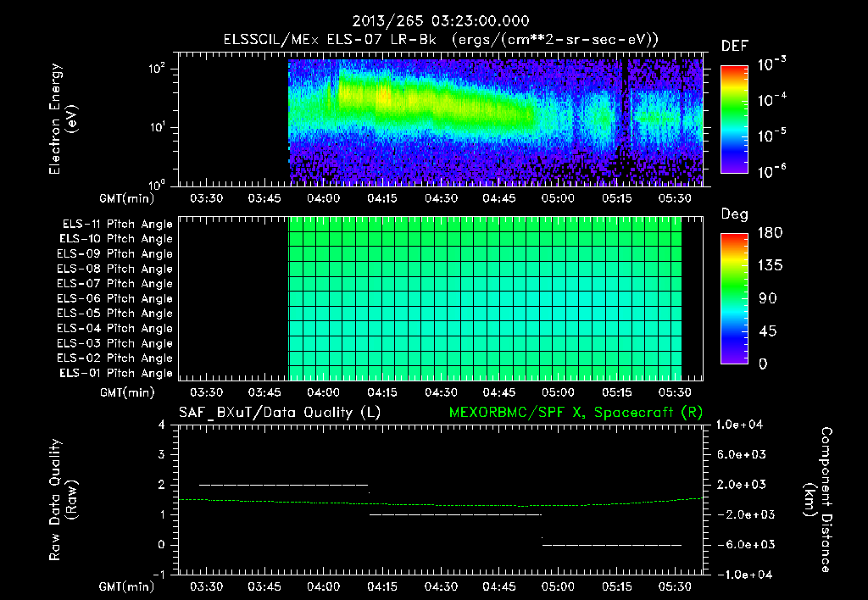Image resolution: width=868 pixels, height=600 pixels.
Task: Click the GMT(min) label under the data quality plot
Action: (127, 586)
